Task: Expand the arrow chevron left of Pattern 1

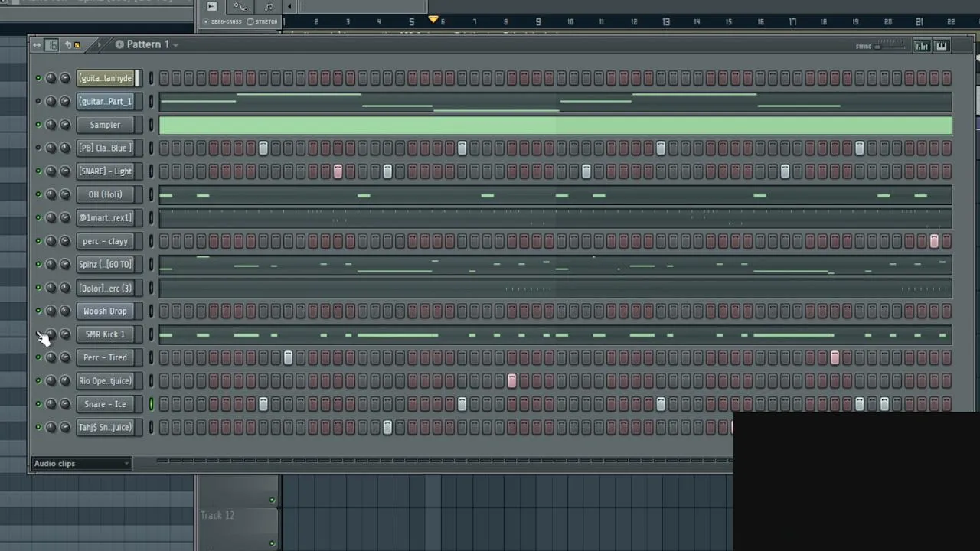Action: click(99, 45)
